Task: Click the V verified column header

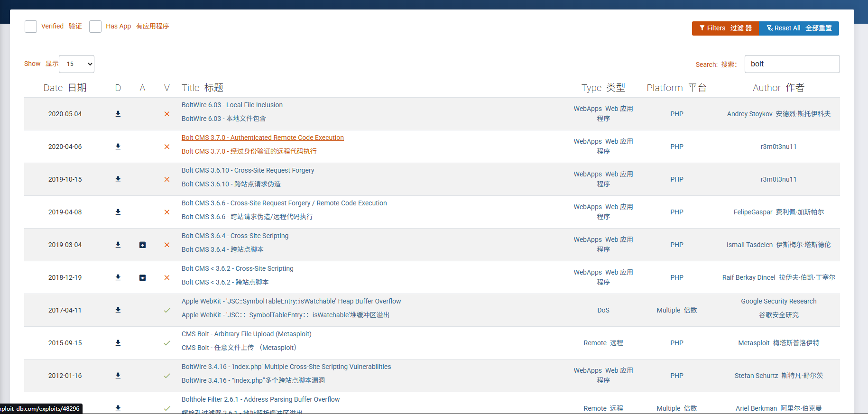Action: [167, 88]
